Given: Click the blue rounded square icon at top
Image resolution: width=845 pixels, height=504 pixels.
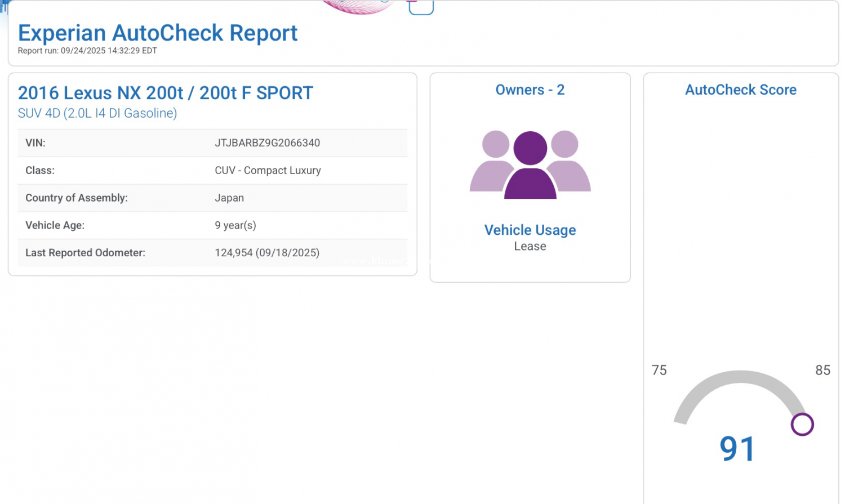Looking at the screenshot, I should 421,7.
